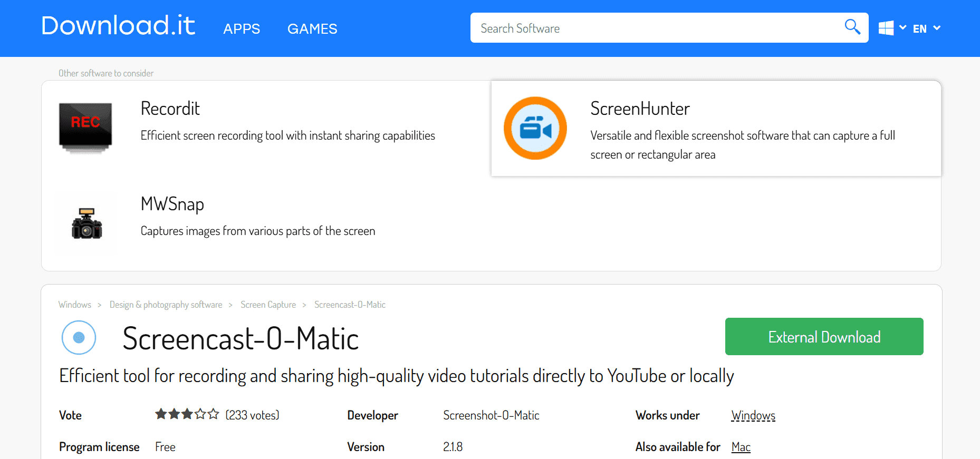980x459 pixels.
Task: Go to Screen Capture breadcrumb
Action: (268, 305)
